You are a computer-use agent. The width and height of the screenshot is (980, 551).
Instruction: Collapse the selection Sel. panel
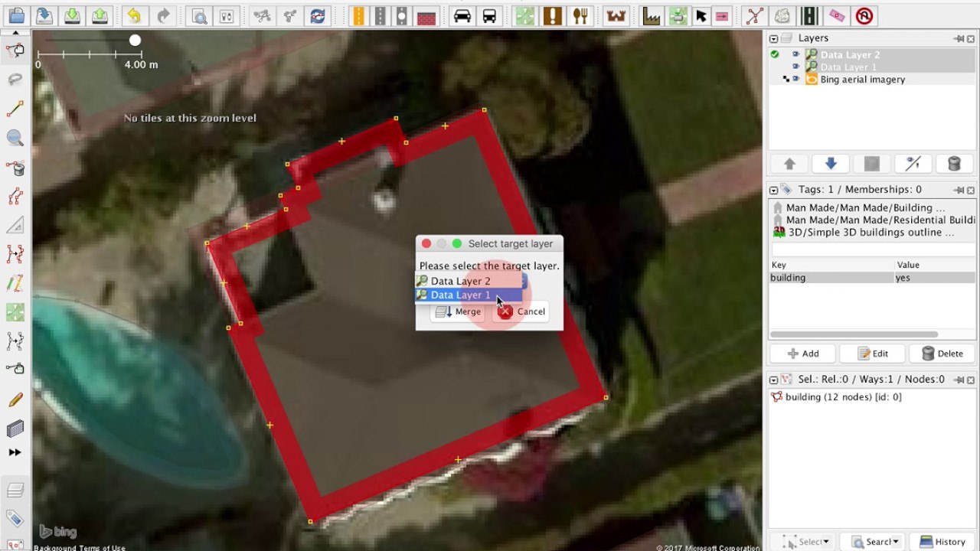pyautogui.click(x=773, y=380)
